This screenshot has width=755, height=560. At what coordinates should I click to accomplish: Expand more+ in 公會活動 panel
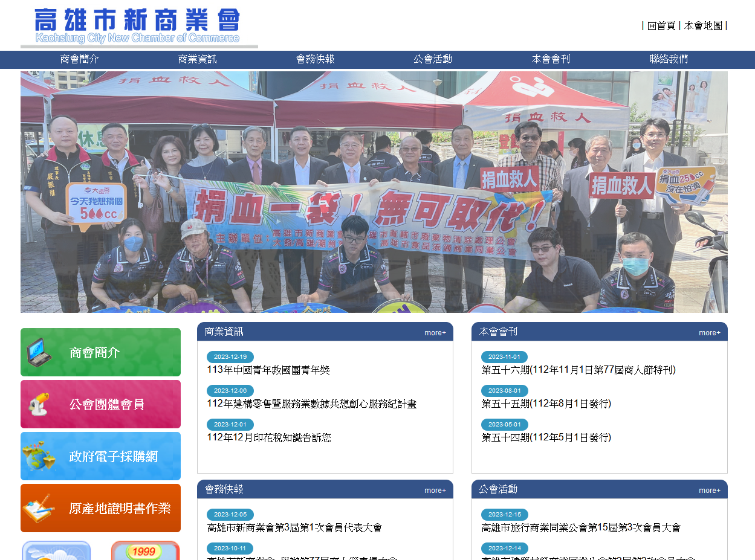tap(709, 490)
